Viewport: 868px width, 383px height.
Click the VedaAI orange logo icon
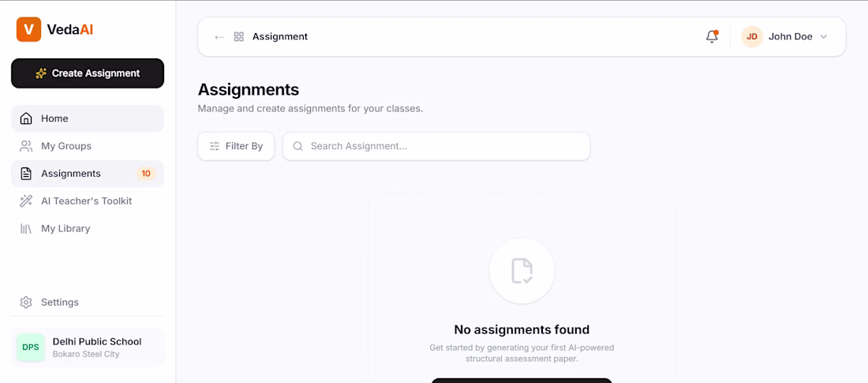(x=28, y=29)
